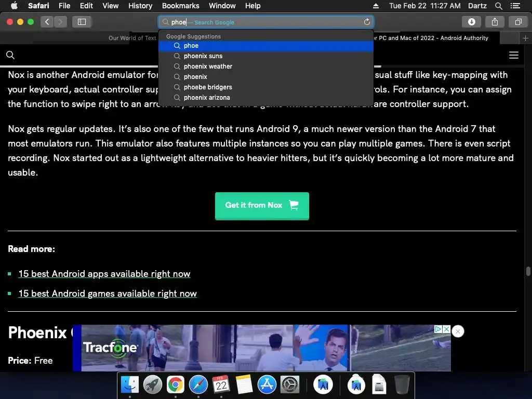Open the document file icon in Dock
This screenshot has width=532, height=399.
tap(379, 385)
